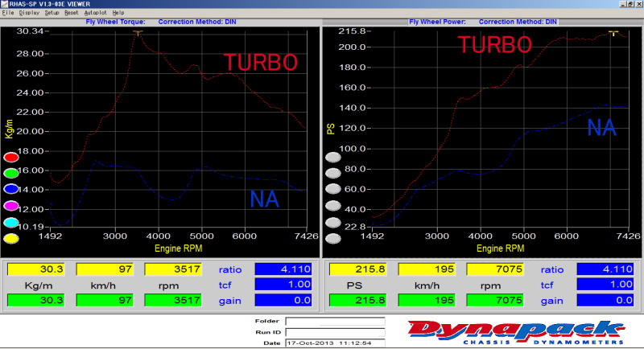Viewport: 644px width, 349px height.
Task: Toggle the magenta run indicator on the torque graph
Action: tap(11, 206)
